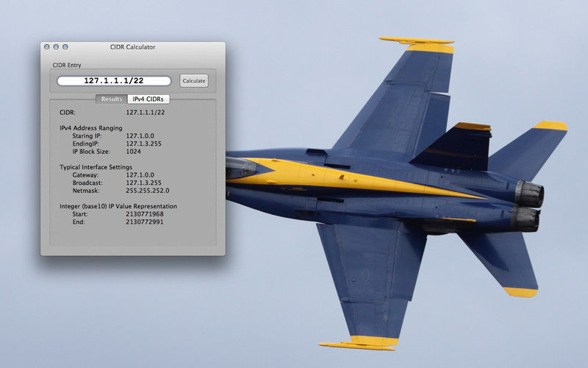
Task: Click the Integer (base10) IP Value Representation heading
Action: coord(118,206)
